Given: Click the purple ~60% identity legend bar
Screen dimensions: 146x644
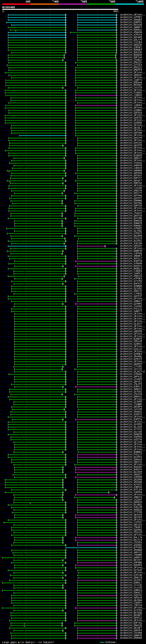Looking at the screenshot, I should pos(73,4).
